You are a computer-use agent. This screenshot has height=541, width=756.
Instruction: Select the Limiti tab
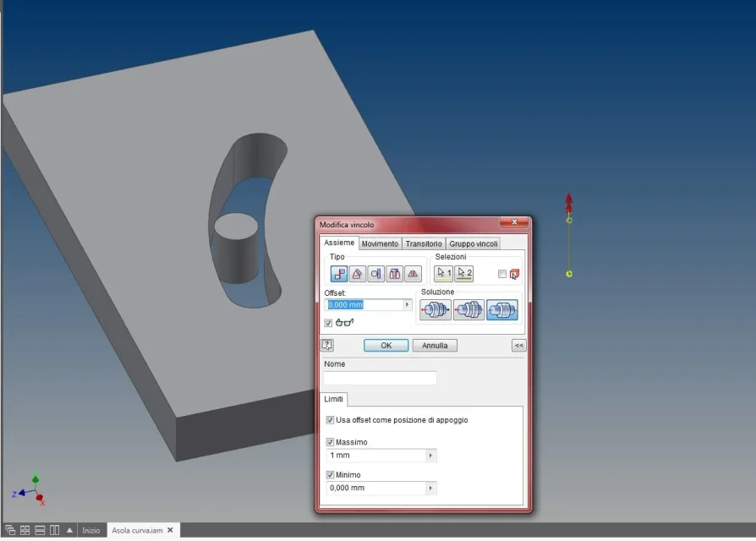[x=334, y=399]
